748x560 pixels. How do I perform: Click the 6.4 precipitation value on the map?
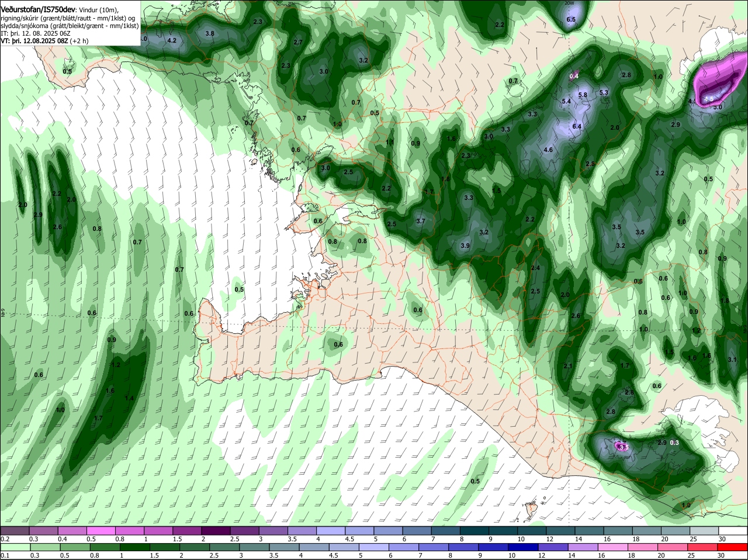[x=577, y=126]
